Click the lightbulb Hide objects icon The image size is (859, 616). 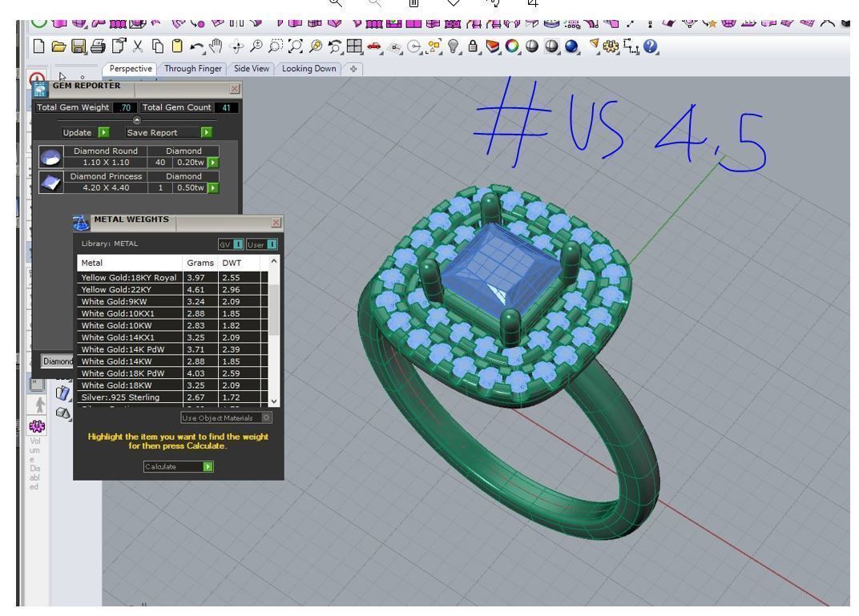pyautogui.click(x=453, y=46)
